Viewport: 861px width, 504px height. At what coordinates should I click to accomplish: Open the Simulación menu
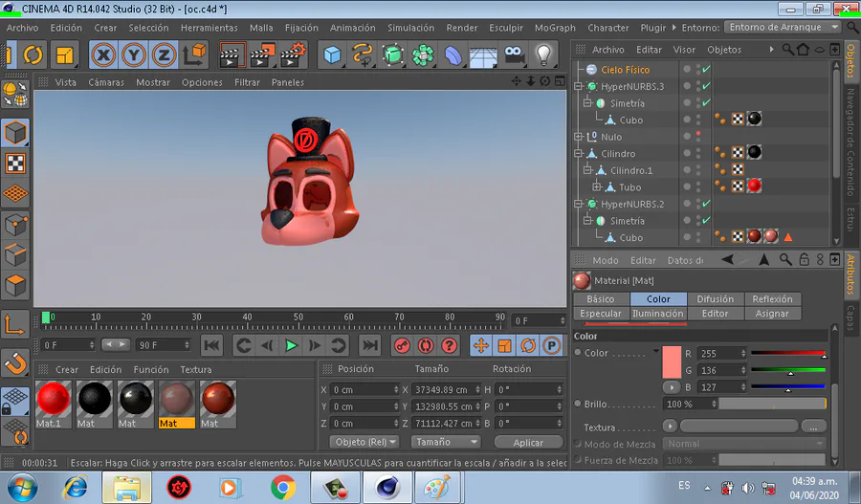[410, 28]
